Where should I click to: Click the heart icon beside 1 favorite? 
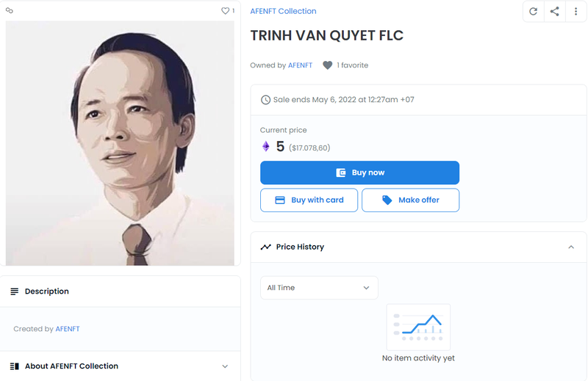[x=328, y=65]
